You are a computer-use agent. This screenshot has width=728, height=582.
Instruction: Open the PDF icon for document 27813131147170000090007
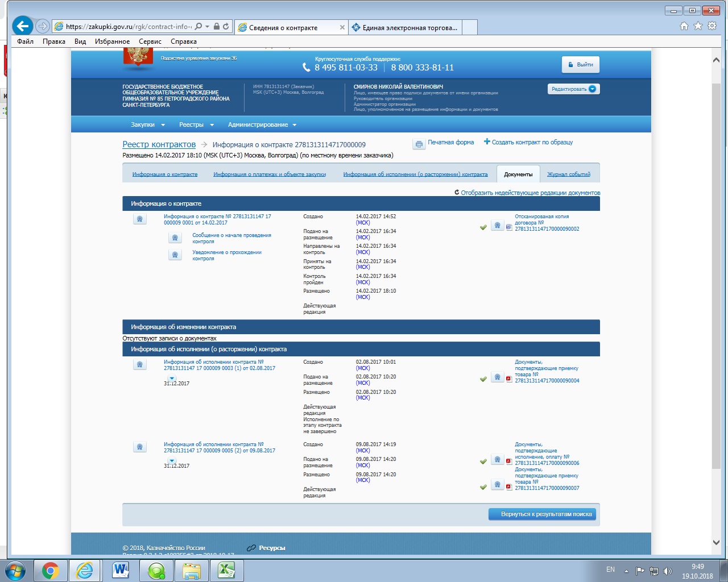(509, 486)
